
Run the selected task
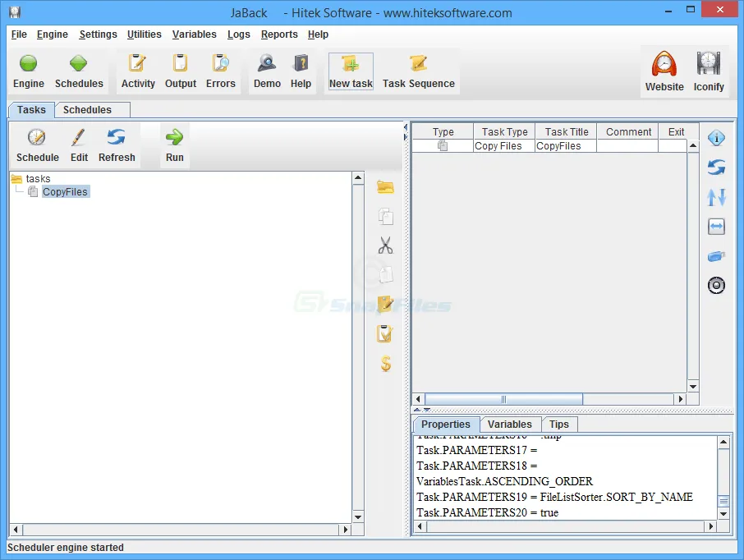tap(174, 145)
